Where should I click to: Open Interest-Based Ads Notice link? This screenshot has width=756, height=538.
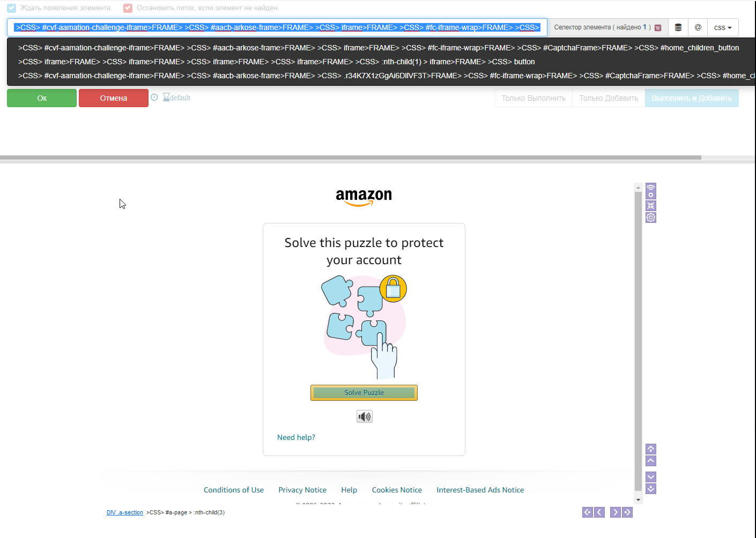[x=480, y=490]
